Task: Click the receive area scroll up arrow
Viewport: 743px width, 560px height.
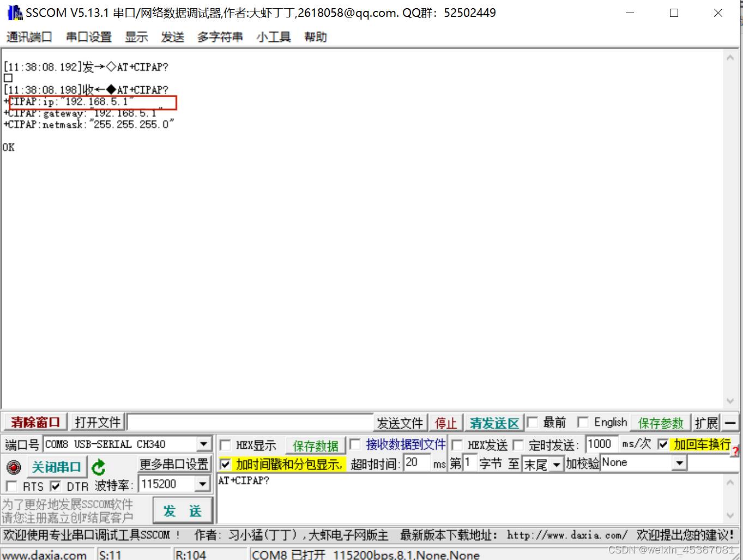Action: pos(730,58)
